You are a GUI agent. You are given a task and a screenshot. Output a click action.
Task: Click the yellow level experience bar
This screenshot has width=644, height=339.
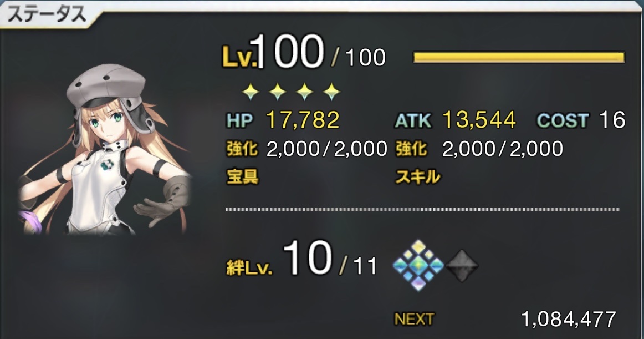pyautogui.click(x=519, y=57)
